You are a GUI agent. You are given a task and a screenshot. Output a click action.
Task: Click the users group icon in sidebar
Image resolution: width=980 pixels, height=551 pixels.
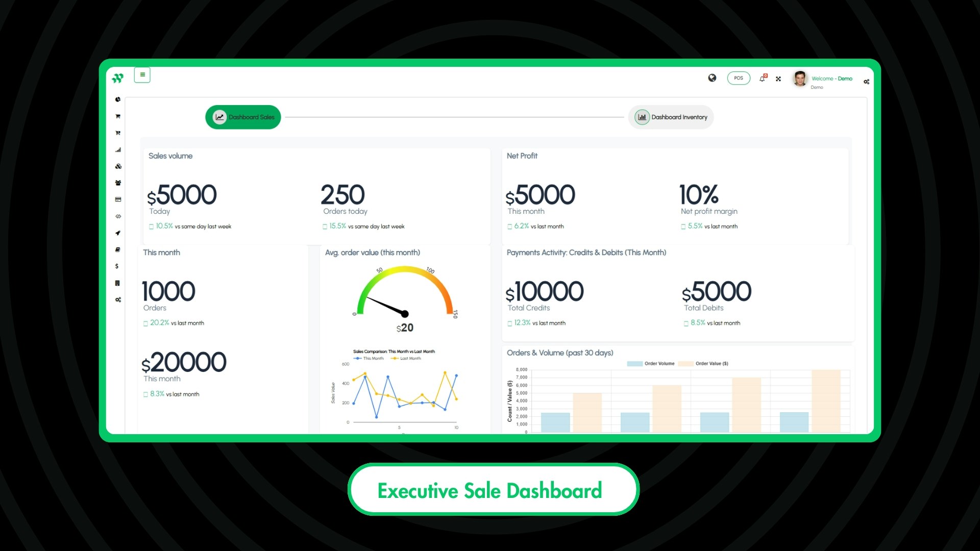117,183
